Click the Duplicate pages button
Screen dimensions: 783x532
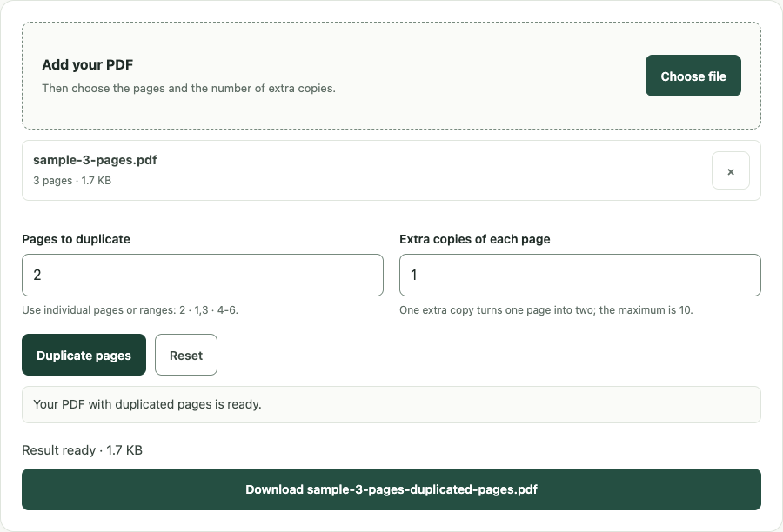click(x=84, y=355)
